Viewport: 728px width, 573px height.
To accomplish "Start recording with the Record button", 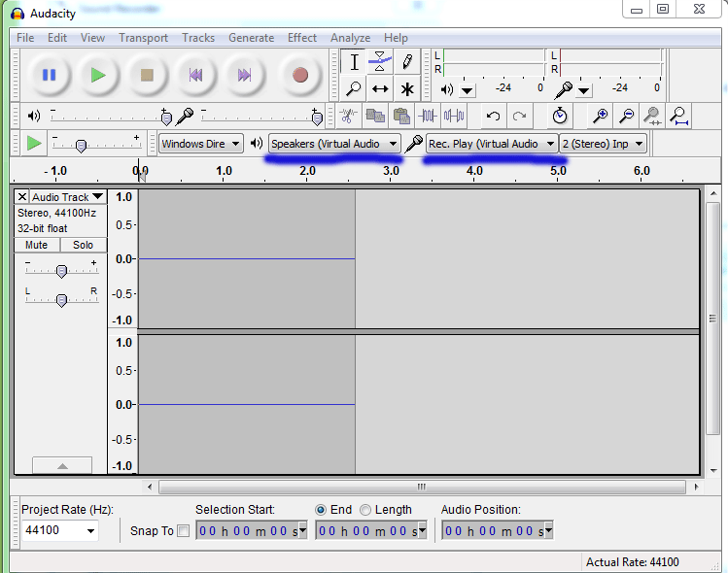I will [x=300, y=75].
